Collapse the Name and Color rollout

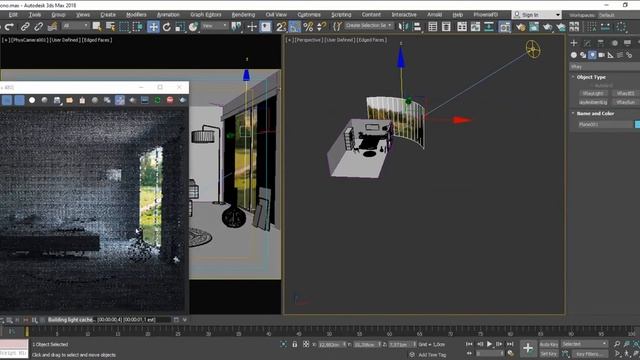(x=595, y=113)
